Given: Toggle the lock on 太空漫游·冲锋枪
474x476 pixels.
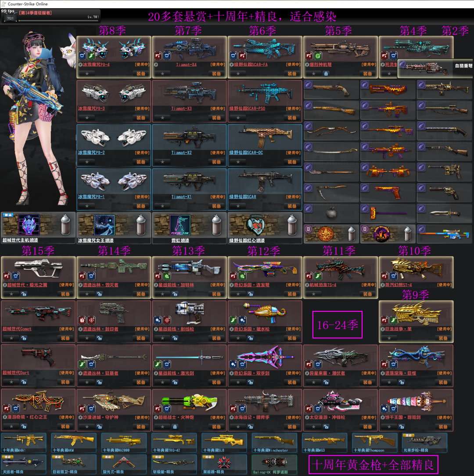Looking at the screenshot, I should tap(326, 426).
